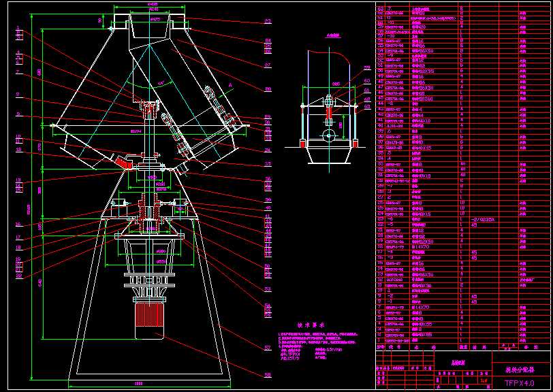Viewport: 553px width, 392px height.
Task: Click balloon callout number 57
Action: (268, 349)
